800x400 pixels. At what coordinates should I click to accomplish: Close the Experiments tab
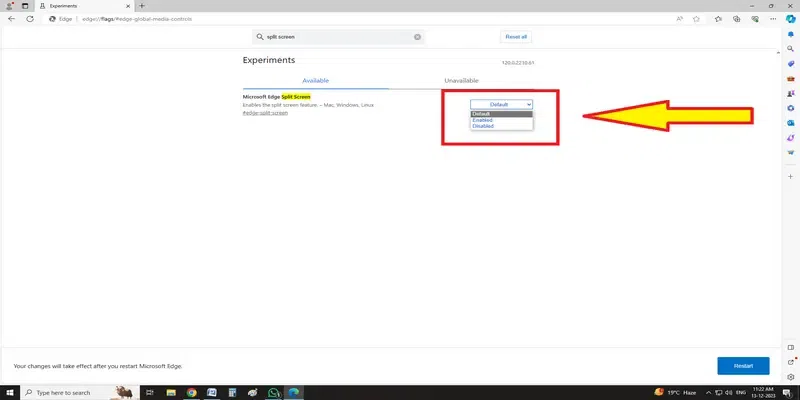click(127, 6)
